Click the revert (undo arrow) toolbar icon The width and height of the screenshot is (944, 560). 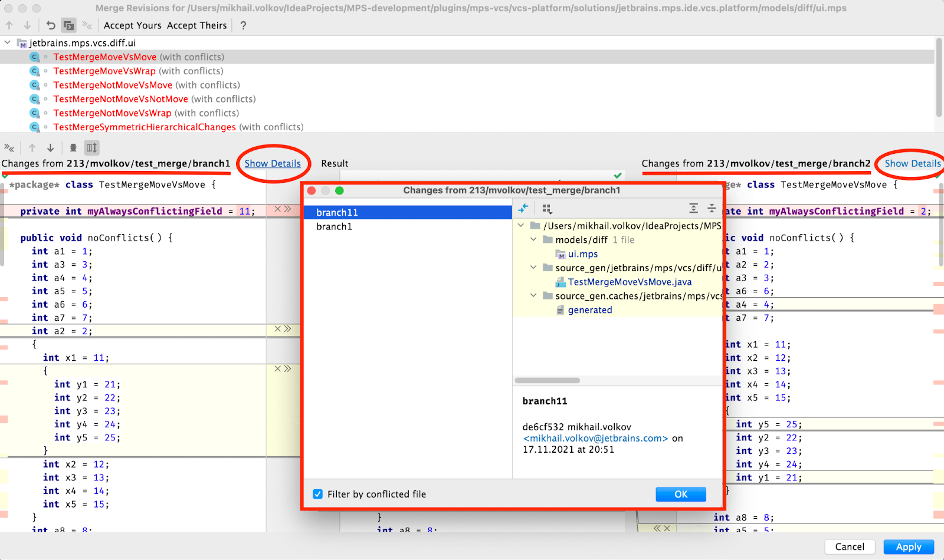coord(51,25)
